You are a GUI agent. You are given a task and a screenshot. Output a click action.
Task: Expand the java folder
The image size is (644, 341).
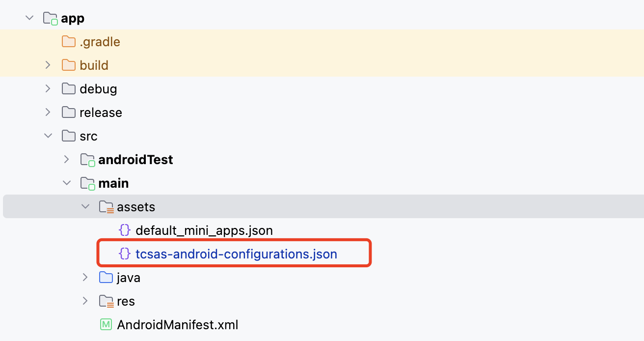85,277
